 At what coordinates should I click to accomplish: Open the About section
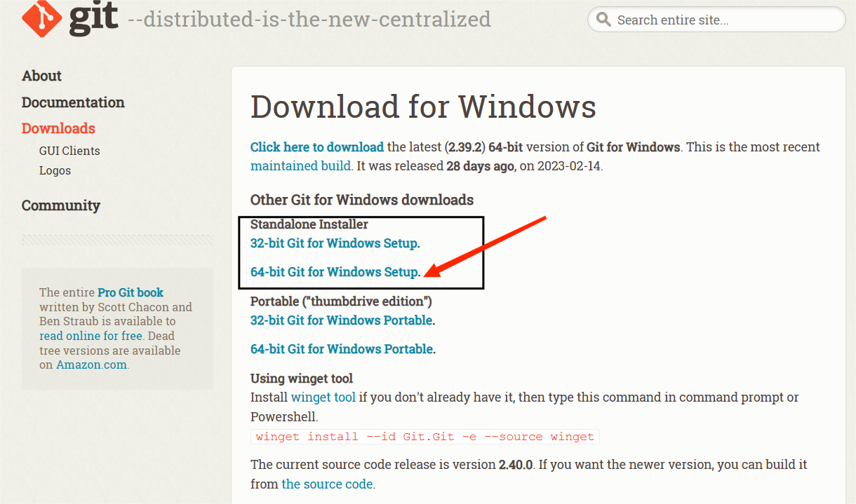[x=41, y=76]
